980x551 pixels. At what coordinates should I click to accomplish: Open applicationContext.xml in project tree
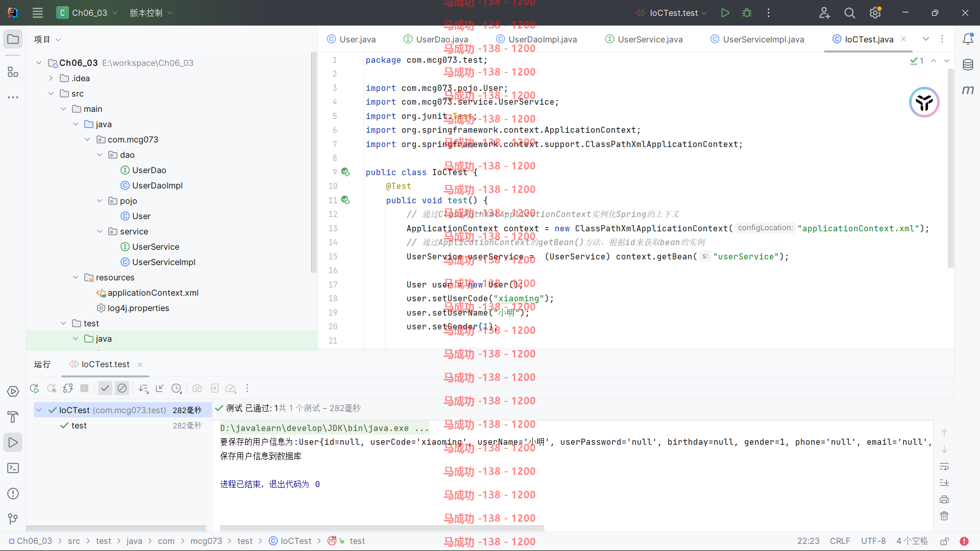click(148, 293)
